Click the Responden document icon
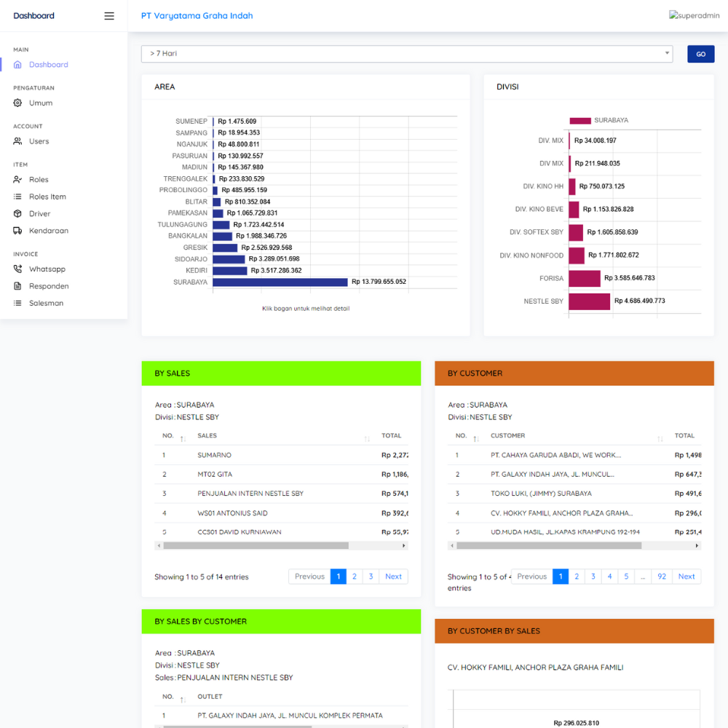728x728 pixels. pos(18,286)
